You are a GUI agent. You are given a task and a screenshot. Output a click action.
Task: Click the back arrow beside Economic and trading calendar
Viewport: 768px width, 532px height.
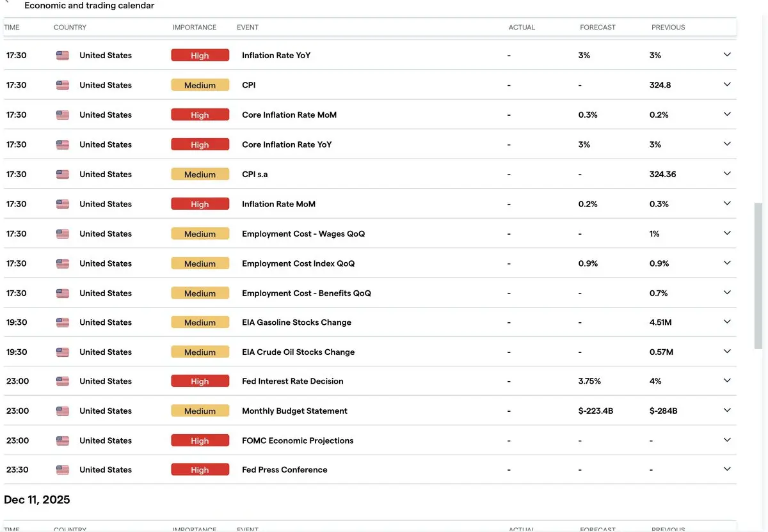tap(7, 2)
